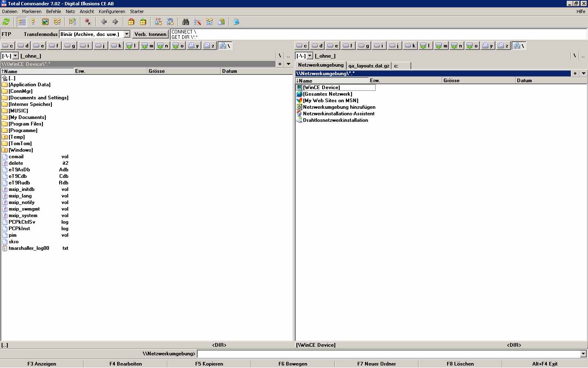Screen dimensions: 588x368
Task: Click the red asterisk invert selection icon
Action: (88, 22)
